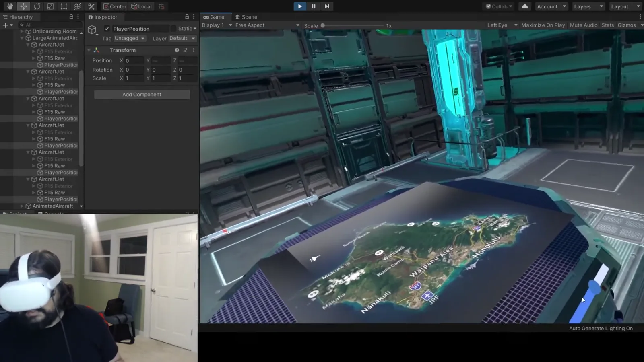
Task: Open the Transform component context menu
Action: [x=194, y=50]
